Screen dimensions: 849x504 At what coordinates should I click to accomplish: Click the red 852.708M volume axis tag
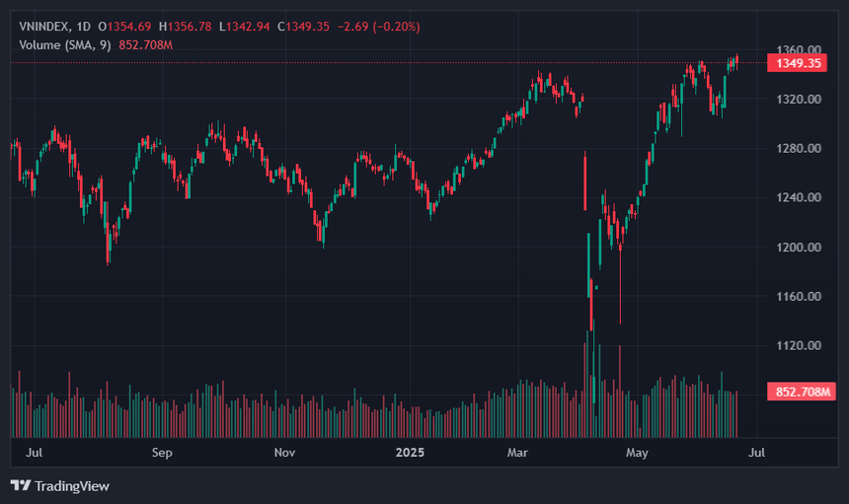point(802,392)
